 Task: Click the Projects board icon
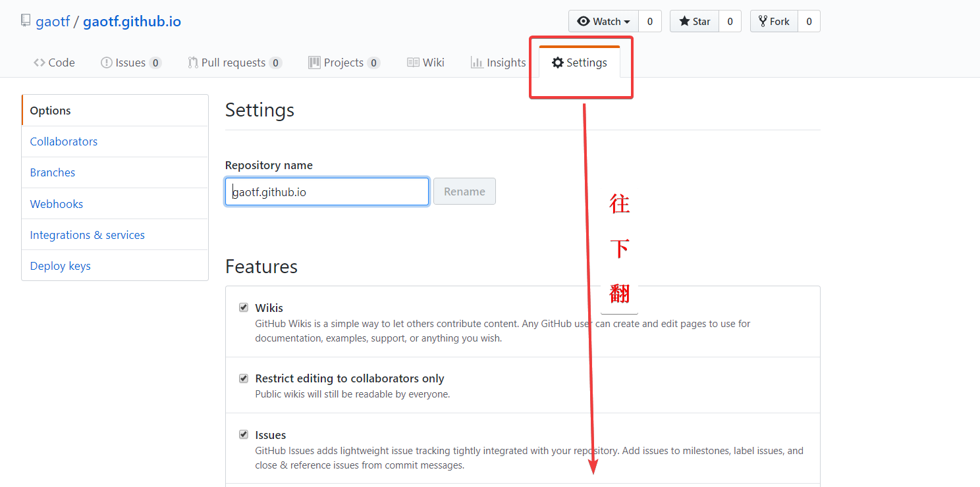pyautogui.click(x=314, y=63)
